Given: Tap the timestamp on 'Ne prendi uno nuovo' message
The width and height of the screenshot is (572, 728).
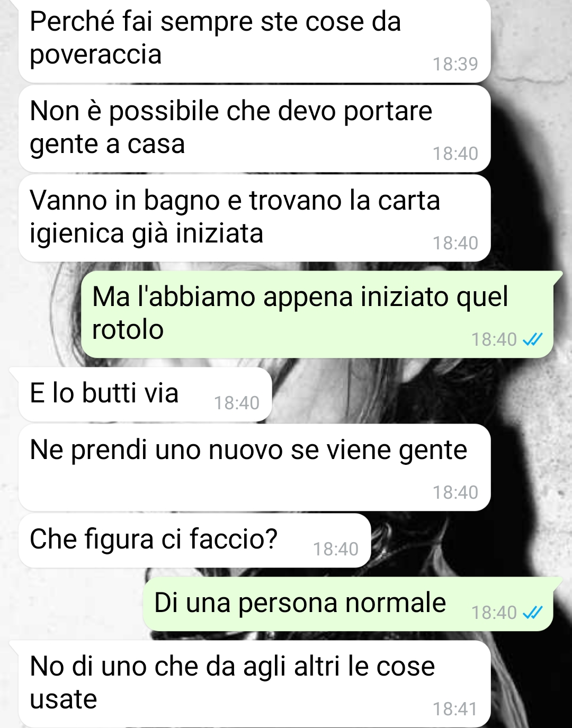Looking at the screenshot, I should (455, 492).
